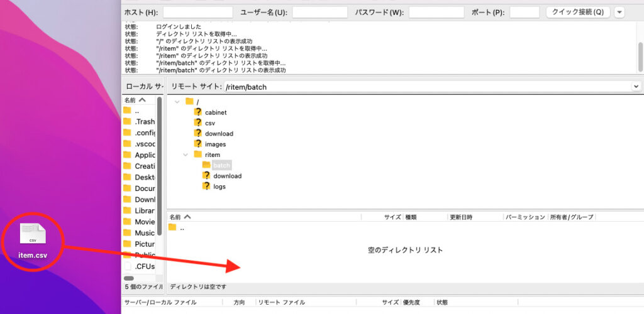Click the Host (ホスト) input field

[197, 13]
